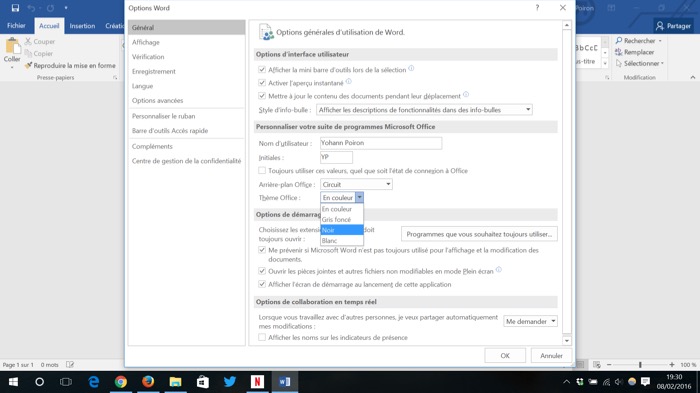Open Cortana circle on taskbar
Image resolution: width=700 pixels, height=393 pixels.
(x=39, y=382)
